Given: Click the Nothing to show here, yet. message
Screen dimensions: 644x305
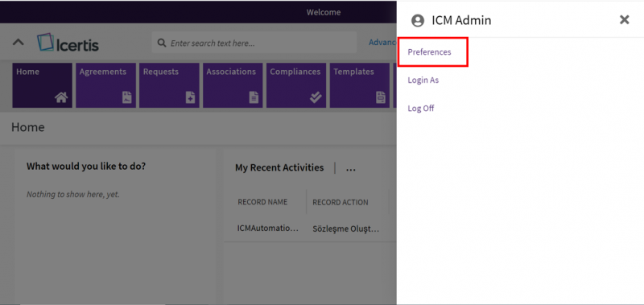Looking at the screenshot, I should pyautogui.click(x=73, y=195).
